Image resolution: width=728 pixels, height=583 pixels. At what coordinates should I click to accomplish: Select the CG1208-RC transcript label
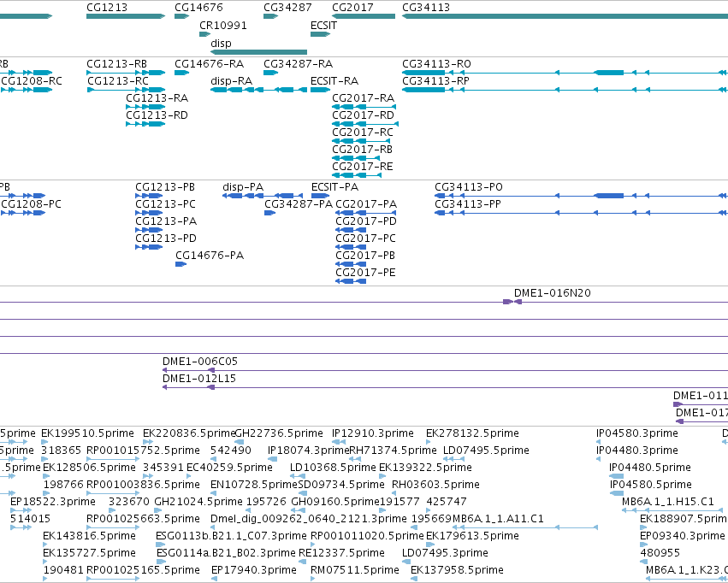click(x=32, y=81)
